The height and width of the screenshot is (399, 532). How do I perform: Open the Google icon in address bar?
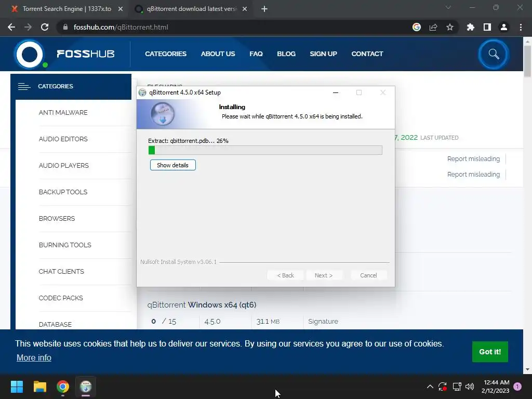[416, 27]
